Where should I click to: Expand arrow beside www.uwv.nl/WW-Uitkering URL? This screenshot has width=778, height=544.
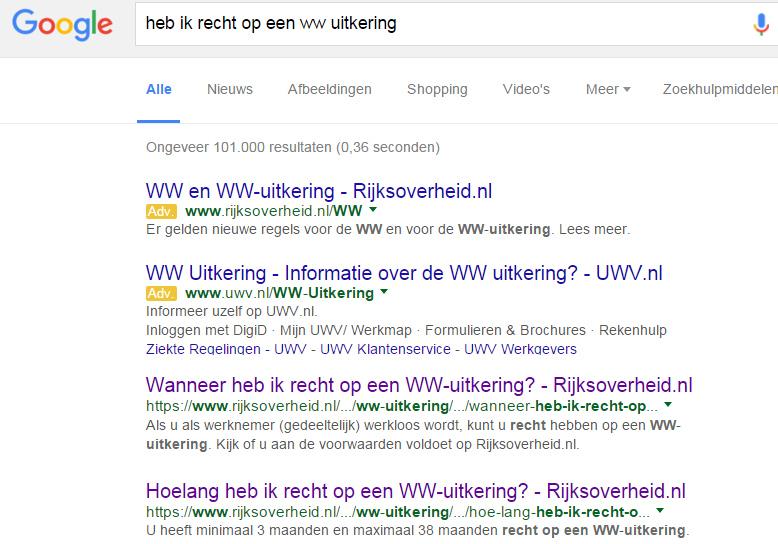(384, 292)
